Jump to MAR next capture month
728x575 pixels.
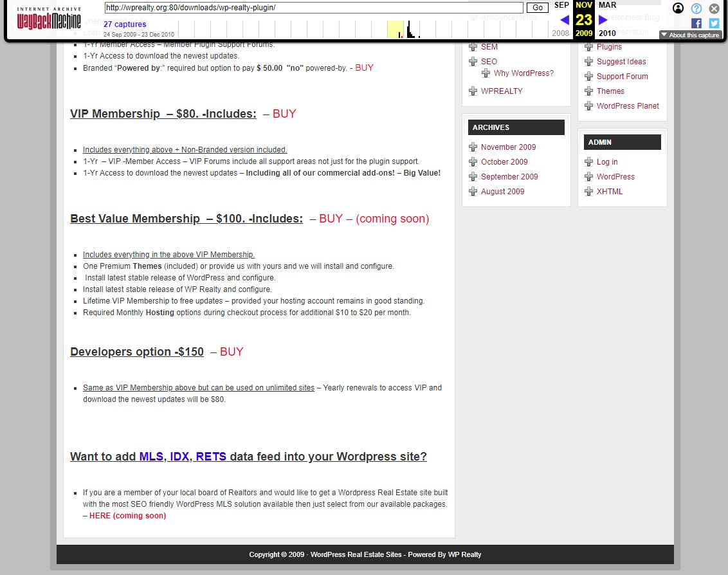[607, 5]
